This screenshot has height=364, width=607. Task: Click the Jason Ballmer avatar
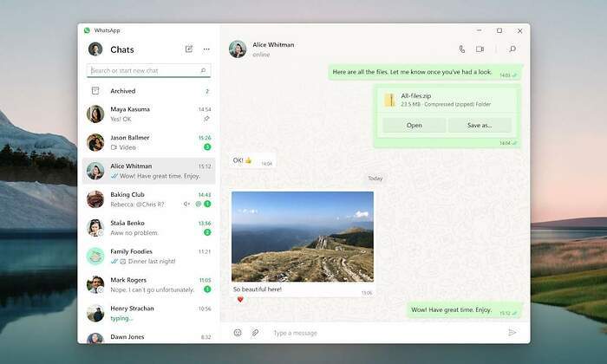(x=95, y=142)
